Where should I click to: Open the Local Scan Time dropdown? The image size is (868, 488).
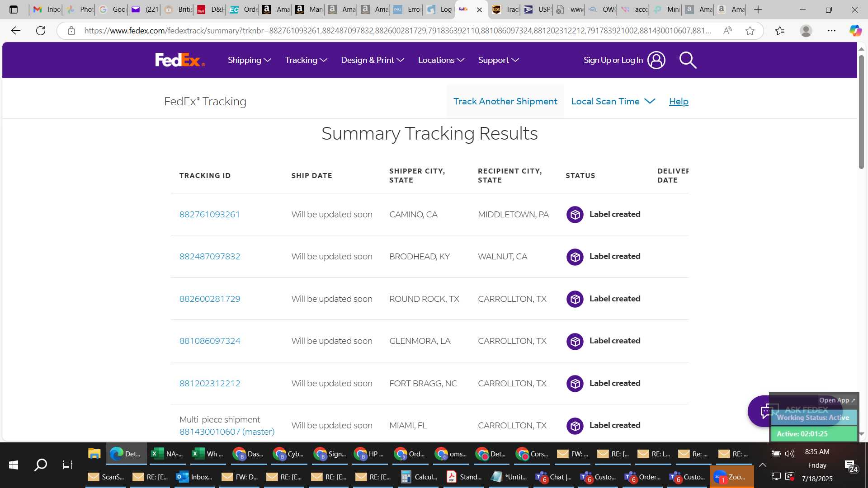point(613,102)
